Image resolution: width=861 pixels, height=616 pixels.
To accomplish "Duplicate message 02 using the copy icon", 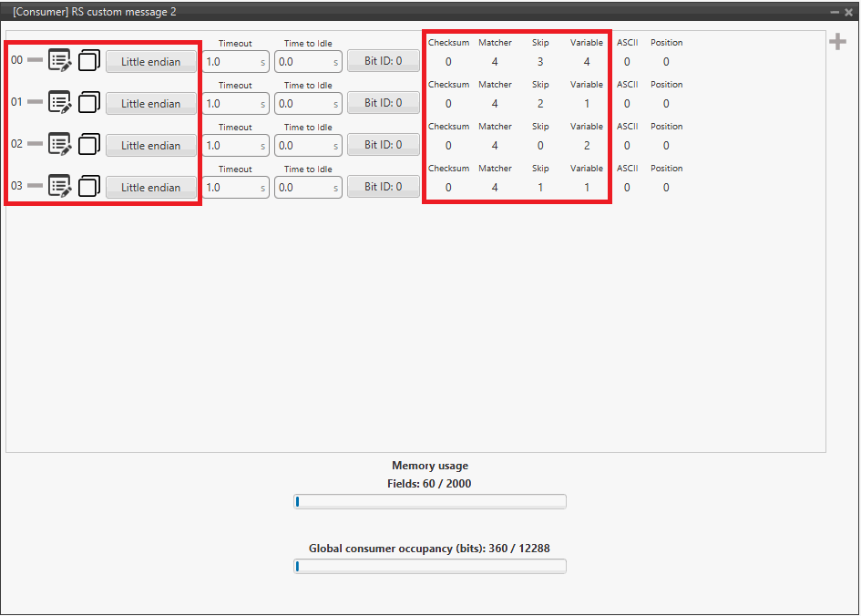I will pyautogui.click(x=88, y=145).
